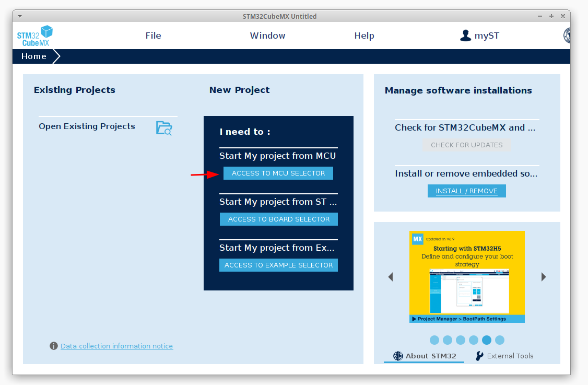
Task: Click the 'Install or remove embedded so...' text
Action: (466, 173)
